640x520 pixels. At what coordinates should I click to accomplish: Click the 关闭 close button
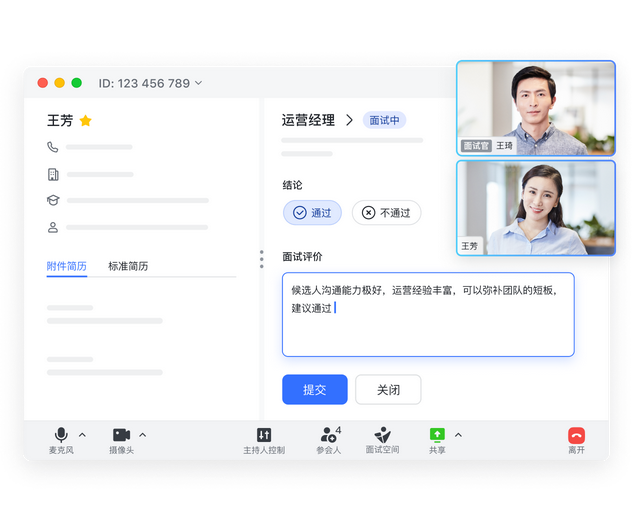(388, 390)
